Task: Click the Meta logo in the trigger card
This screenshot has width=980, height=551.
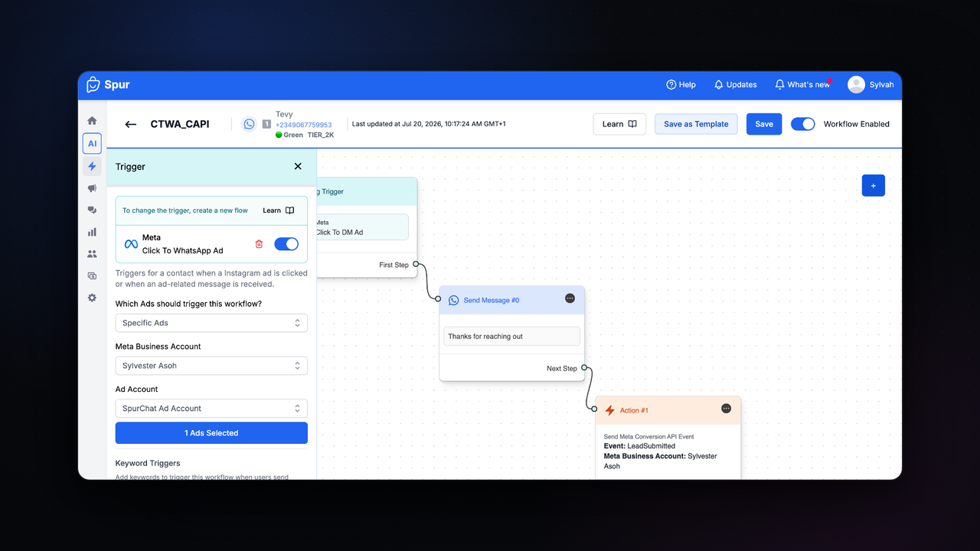Action: pos(131,244)
